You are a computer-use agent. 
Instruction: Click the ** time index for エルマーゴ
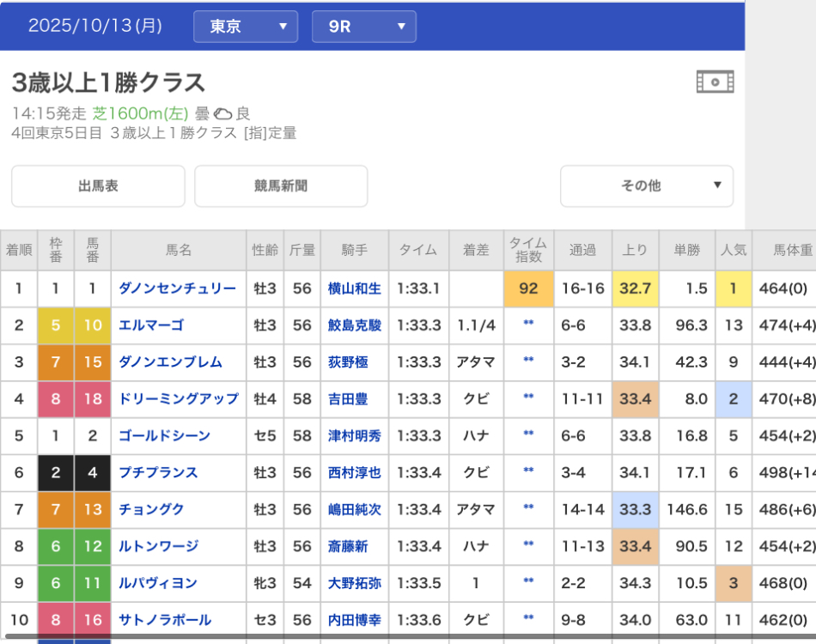528,325
